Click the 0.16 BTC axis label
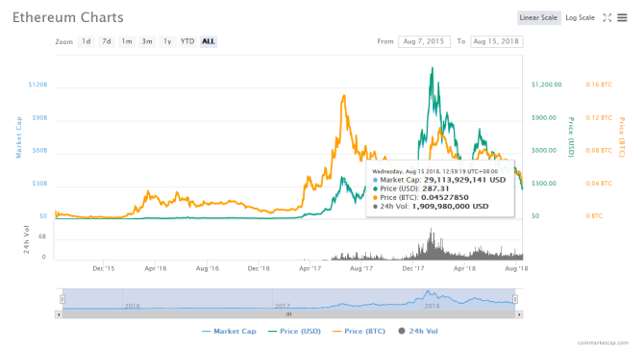 [x=599, y=85]
